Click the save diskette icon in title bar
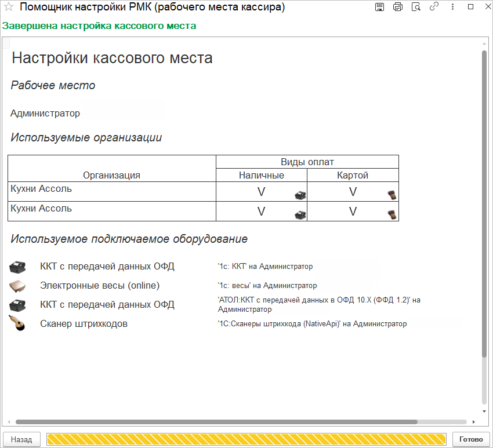 pos(379,6)
